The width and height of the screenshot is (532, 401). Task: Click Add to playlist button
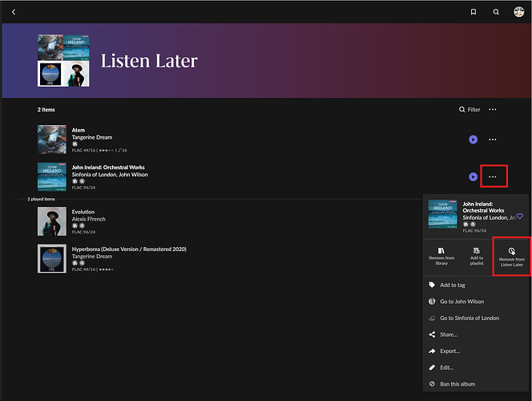(x=477, y=256)
